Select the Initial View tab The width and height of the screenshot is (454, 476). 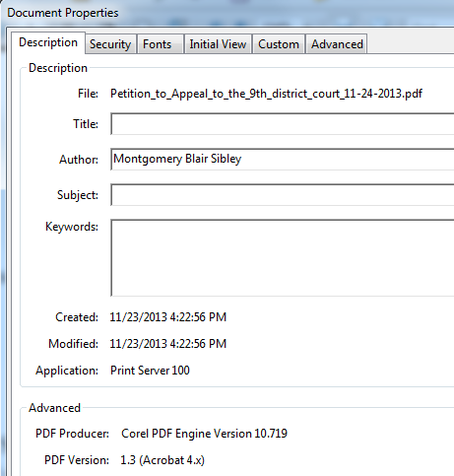pos(218,44)
